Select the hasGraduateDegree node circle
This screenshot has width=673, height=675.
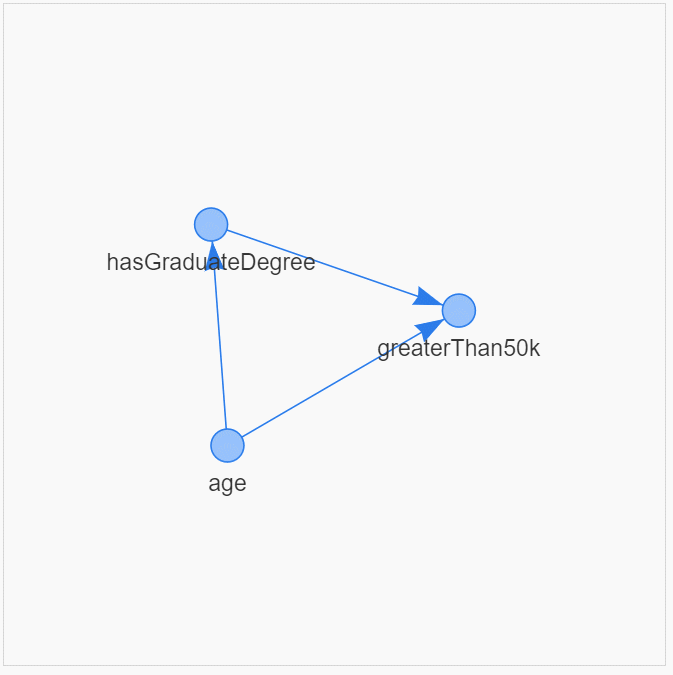point(211,225)
